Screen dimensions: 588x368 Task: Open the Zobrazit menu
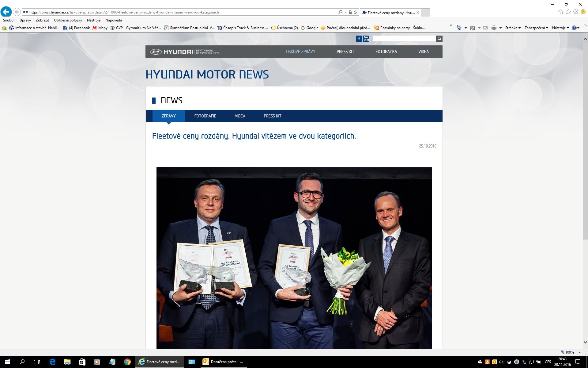coord(42,20)
